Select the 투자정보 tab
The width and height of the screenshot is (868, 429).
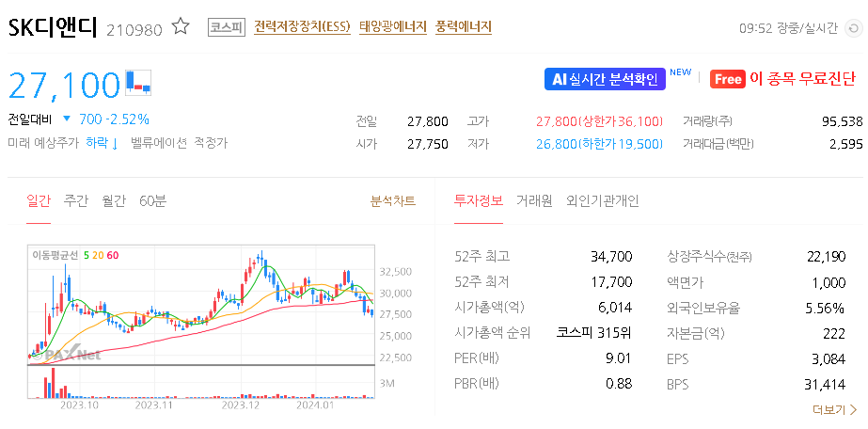tap(479, 200)
